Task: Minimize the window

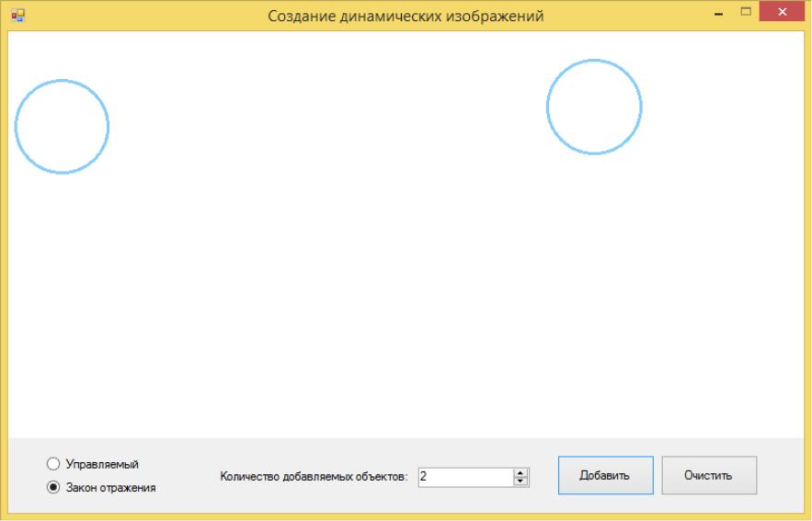Action: click(718, 13)
